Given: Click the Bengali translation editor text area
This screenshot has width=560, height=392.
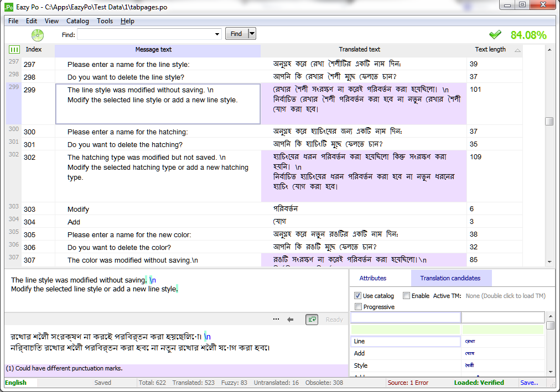Looking at the screenshot, I should click(177, 344).
